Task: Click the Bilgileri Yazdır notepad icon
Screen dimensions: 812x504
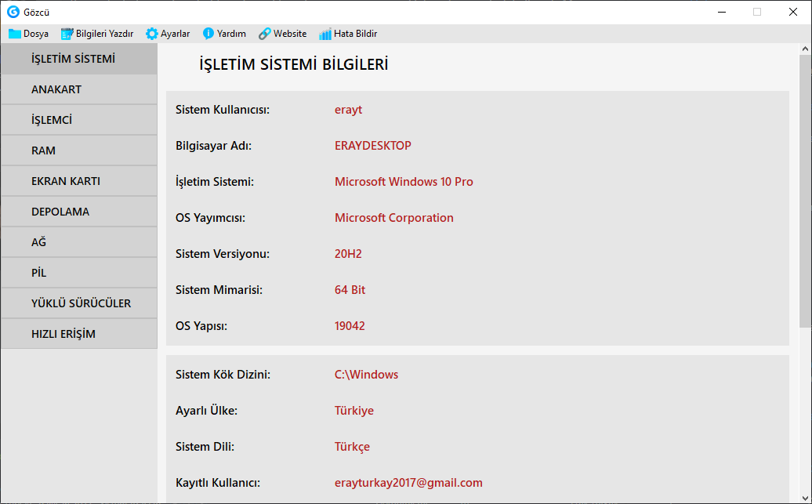Action: click(67, 34)
